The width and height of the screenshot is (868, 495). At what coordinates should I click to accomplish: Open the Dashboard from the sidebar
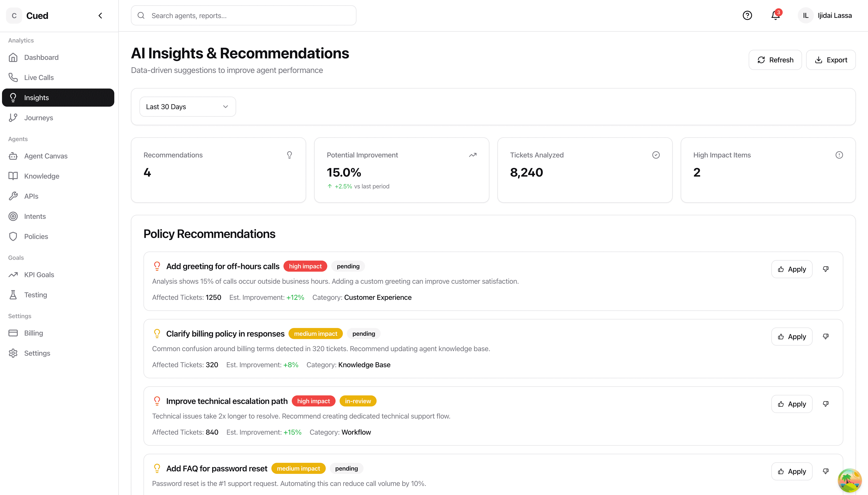tap(41, 57)
